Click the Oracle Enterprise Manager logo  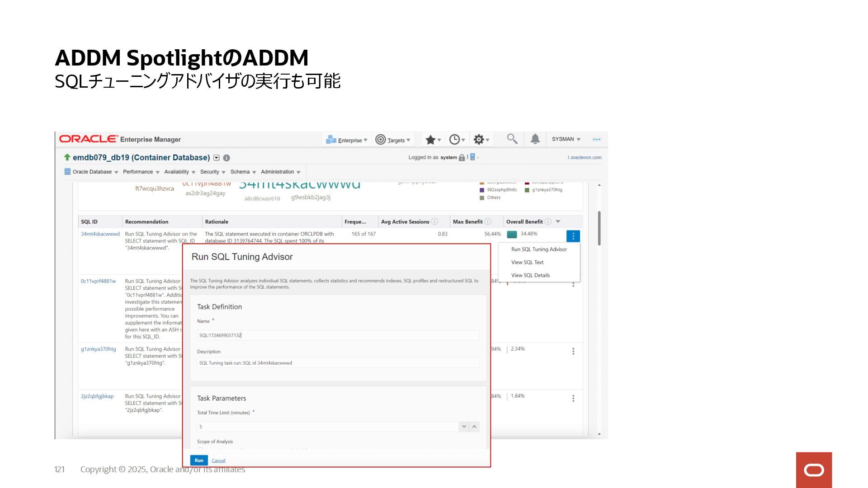coord(120,139)
